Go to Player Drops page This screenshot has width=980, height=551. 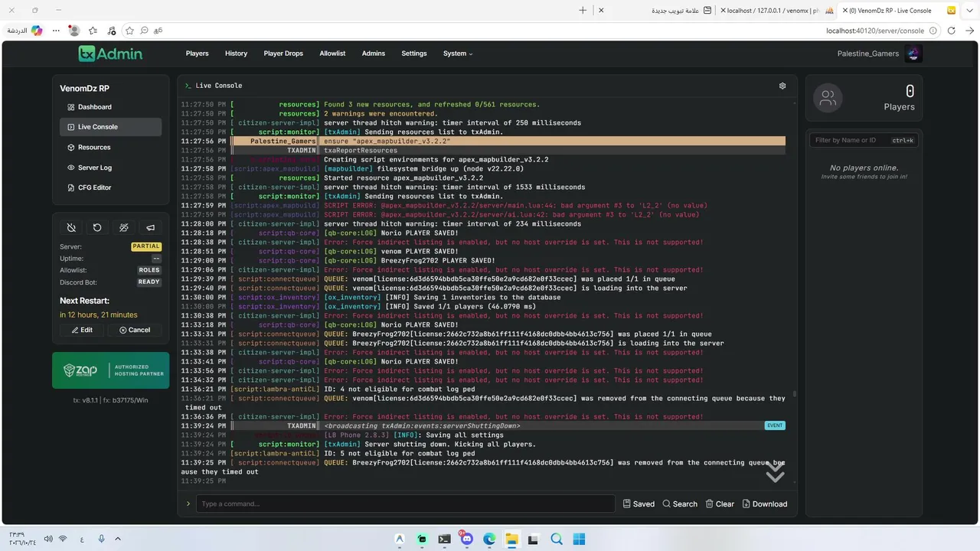(283, 54)
